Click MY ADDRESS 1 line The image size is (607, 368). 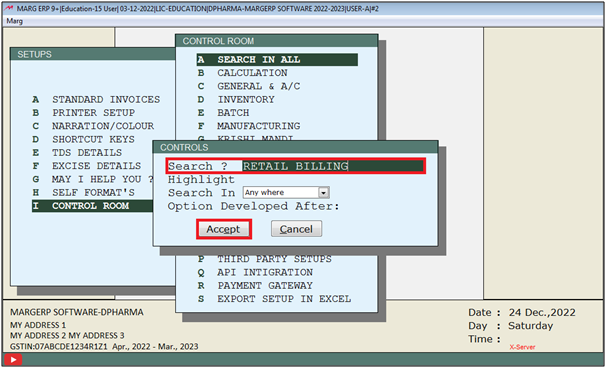[38, 325]
